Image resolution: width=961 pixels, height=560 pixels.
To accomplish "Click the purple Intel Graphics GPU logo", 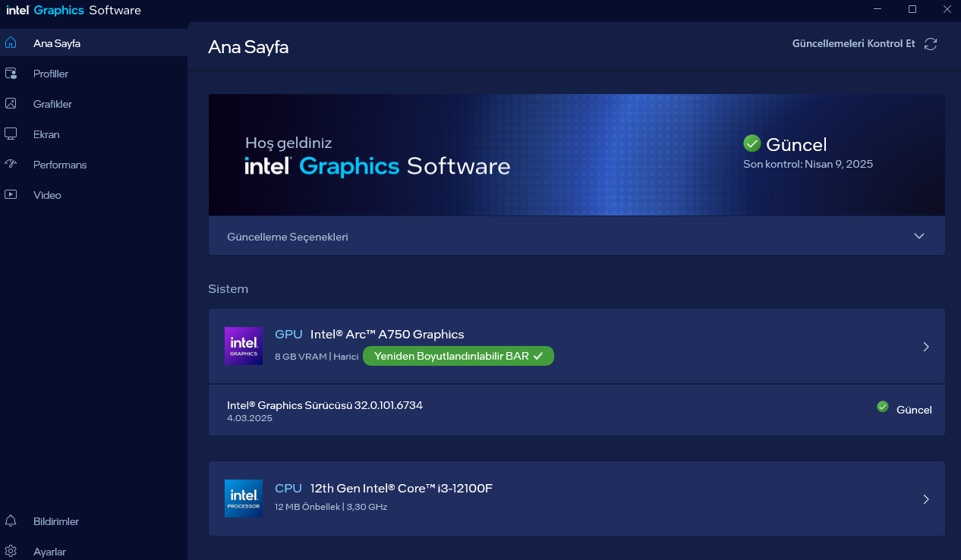I will click(244, 346).
